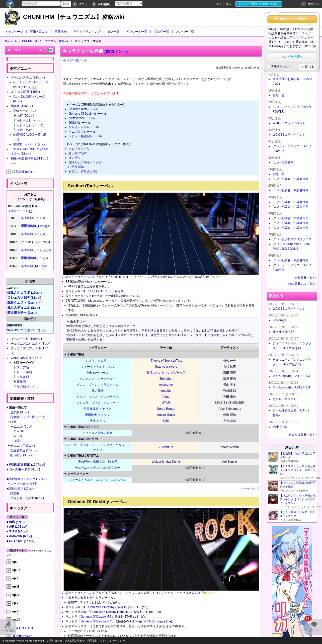Open 更新履歴一覧へ link in sidebar
This screenshot has width=322, height=644.
(x=305, y=278)
